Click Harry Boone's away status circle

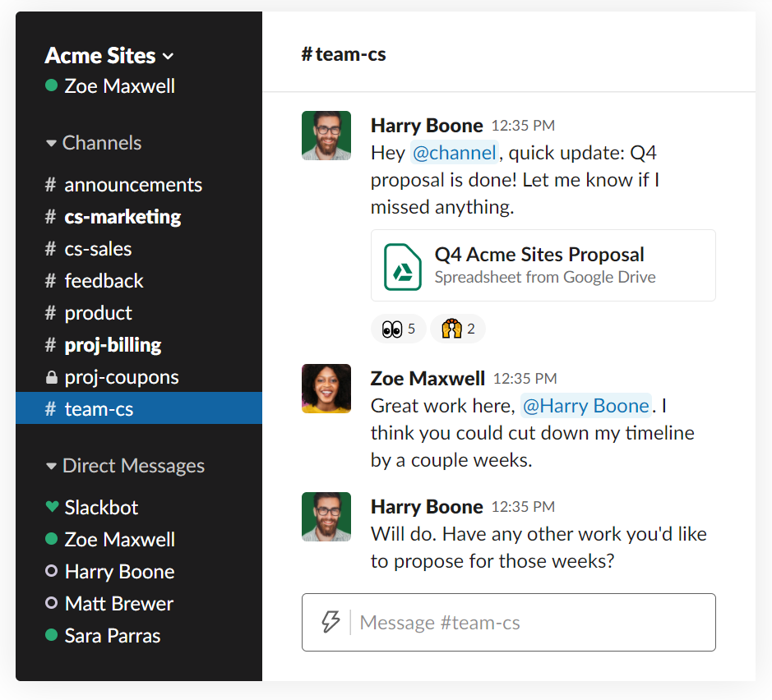tap(51, 571)
